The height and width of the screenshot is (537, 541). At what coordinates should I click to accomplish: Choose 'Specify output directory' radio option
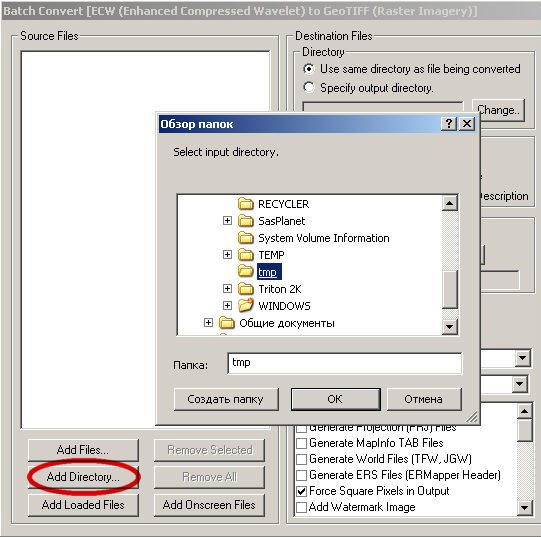pyautogui.click(x=368, y=88)
